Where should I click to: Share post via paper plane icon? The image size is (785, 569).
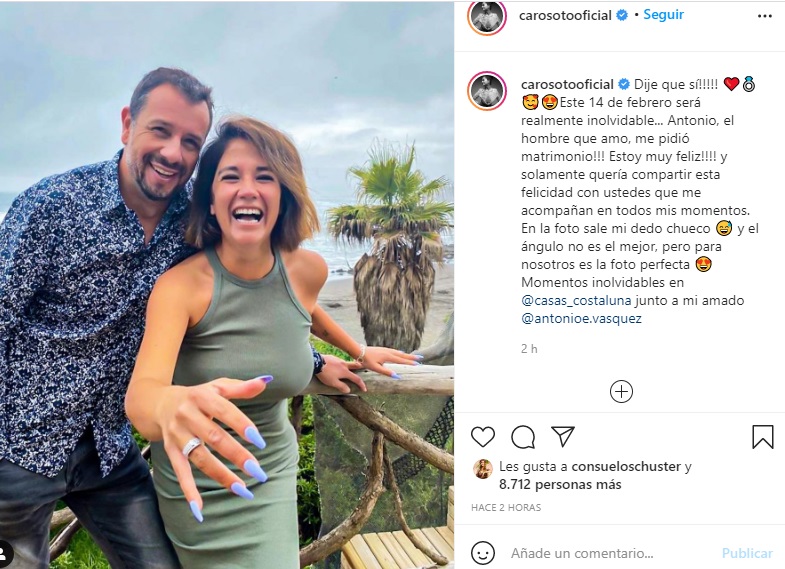(x=563, y=437)
